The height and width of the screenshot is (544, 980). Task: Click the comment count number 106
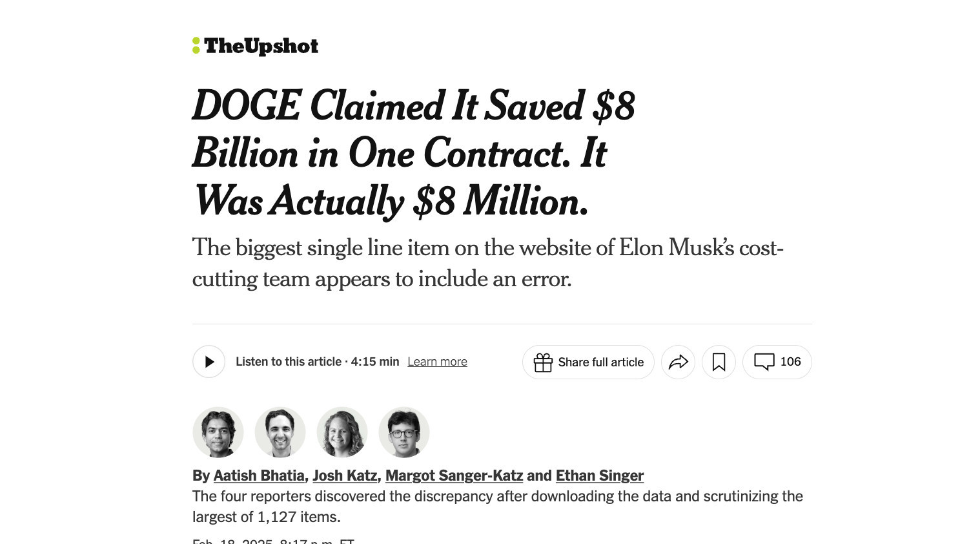790,362
